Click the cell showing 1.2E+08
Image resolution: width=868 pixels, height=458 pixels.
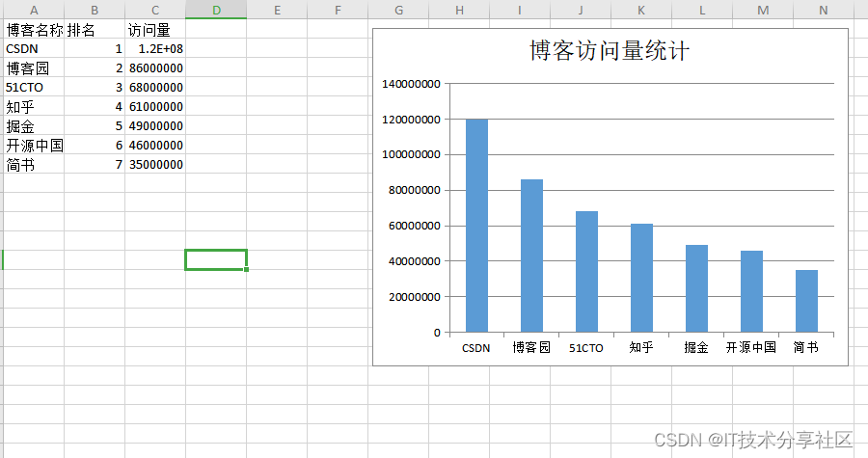click(x=155, y=48)
